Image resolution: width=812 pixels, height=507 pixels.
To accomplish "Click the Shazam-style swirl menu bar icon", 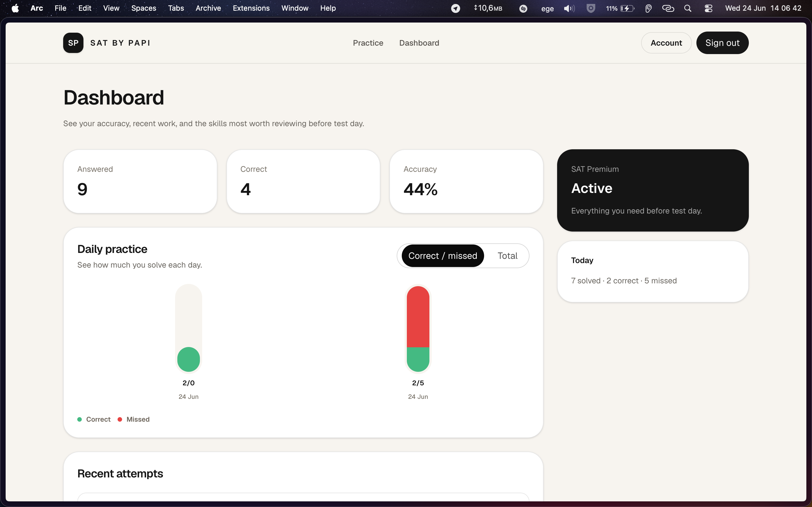I will tap(523, 8).
